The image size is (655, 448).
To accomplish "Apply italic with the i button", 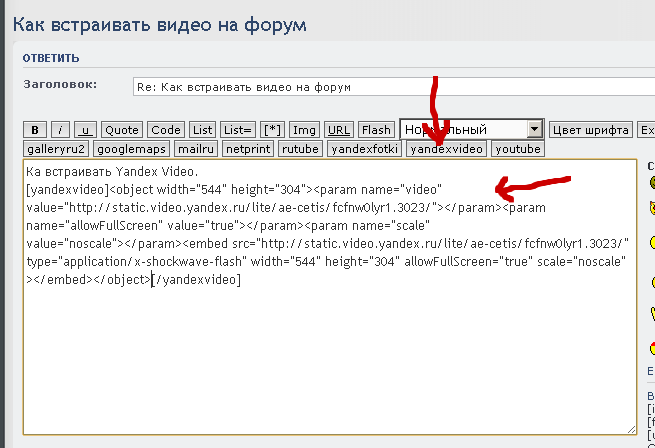I will (x=61, y=130).
